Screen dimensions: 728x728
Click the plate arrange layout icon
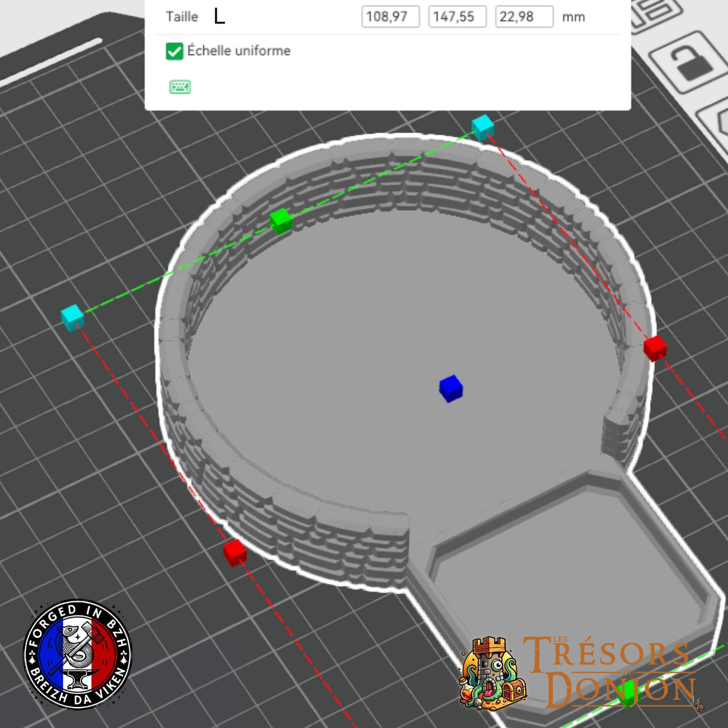tap(657, 11)
